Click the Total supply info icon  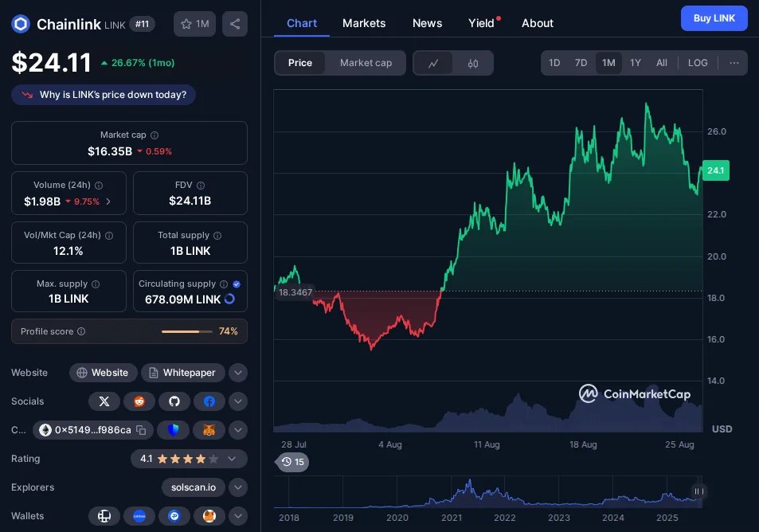click(217, 236)
